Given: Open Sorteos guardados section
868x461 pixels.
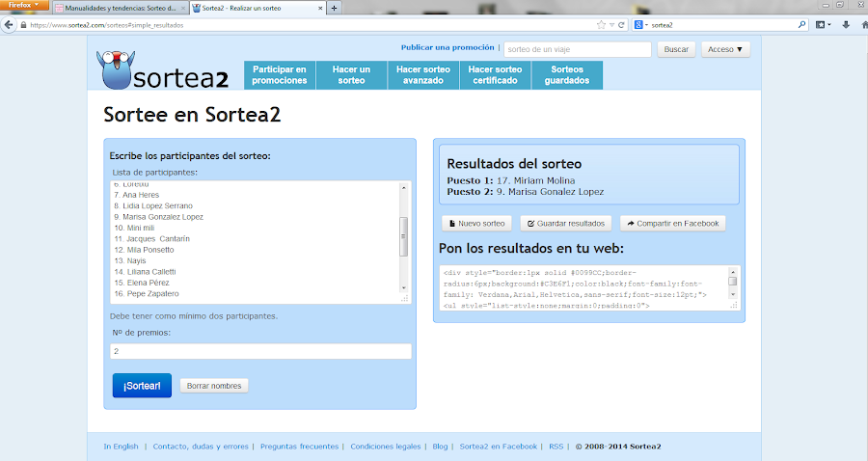Looking at the screenshot, I should coord(567,74).
